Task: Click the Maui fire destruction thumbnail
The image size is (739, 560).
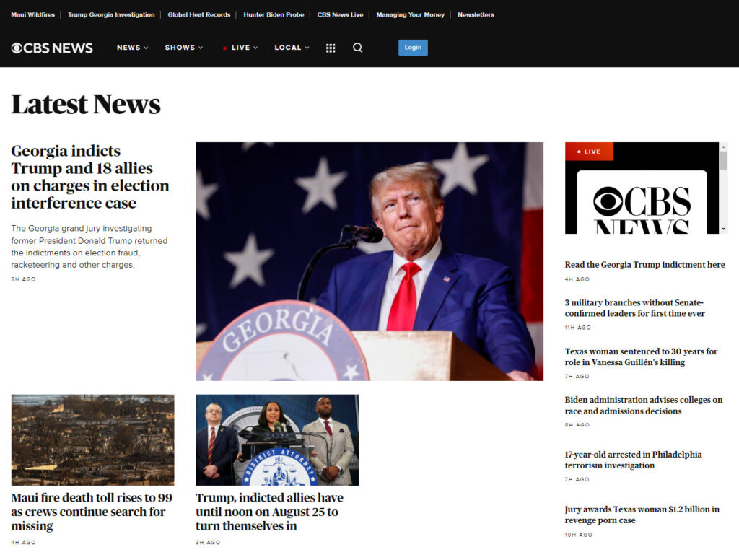Action: [92, 439]
